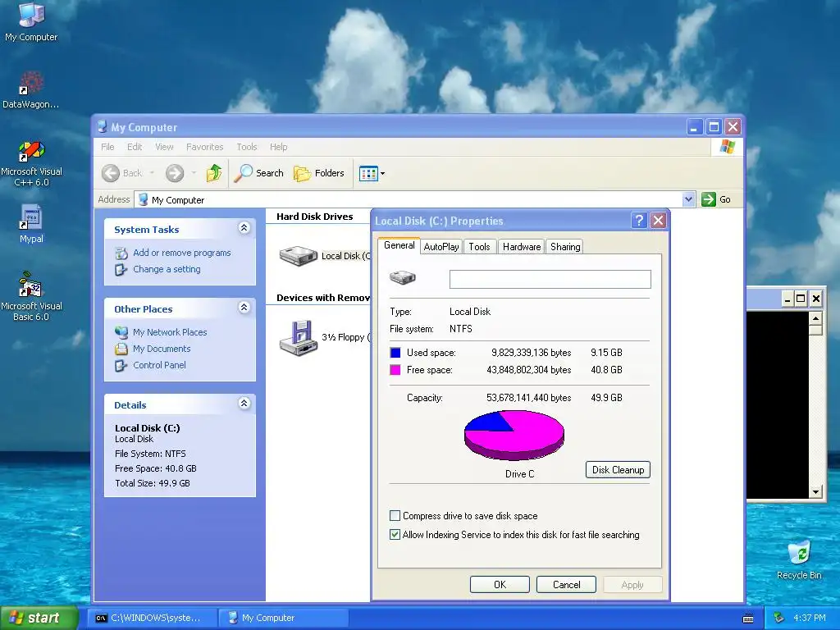Switch to the Hardware tab
The image size is (840, 630).
(522, 247)
